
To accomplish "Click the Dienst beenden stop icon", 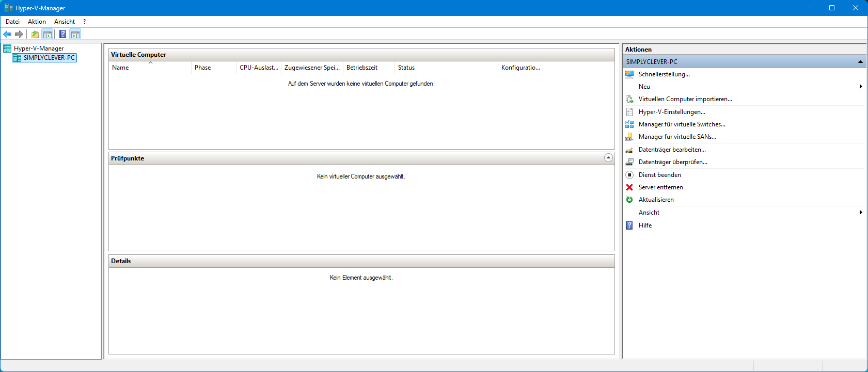I will (x=629, y=175).
